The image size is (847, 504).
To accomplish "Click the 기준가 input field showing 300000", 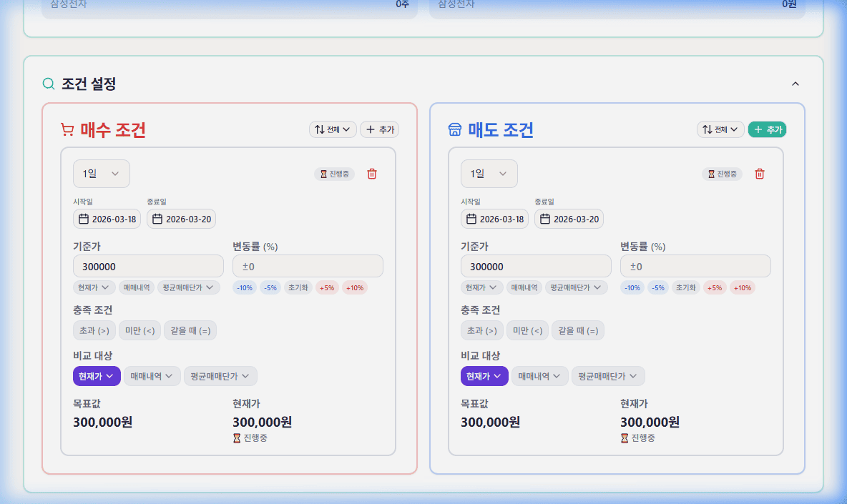I will (x=148, y=265).
